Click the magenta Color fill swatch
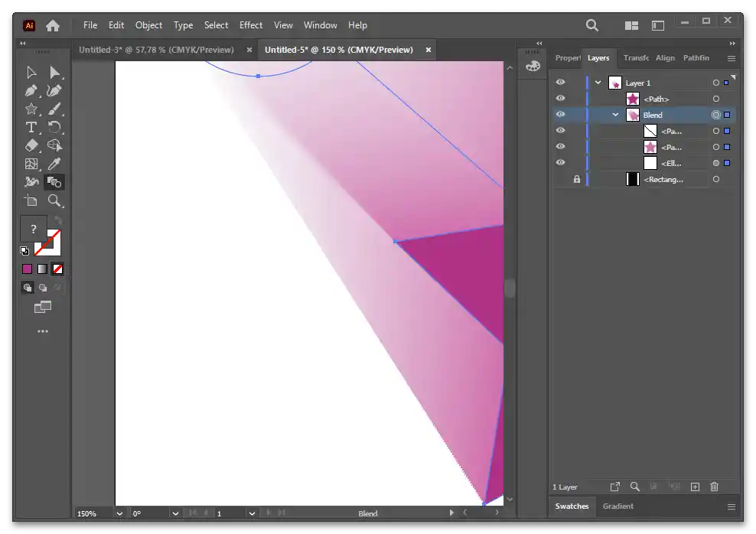The image size is (756, 534). pyautogui.click(x=28, y=269)
